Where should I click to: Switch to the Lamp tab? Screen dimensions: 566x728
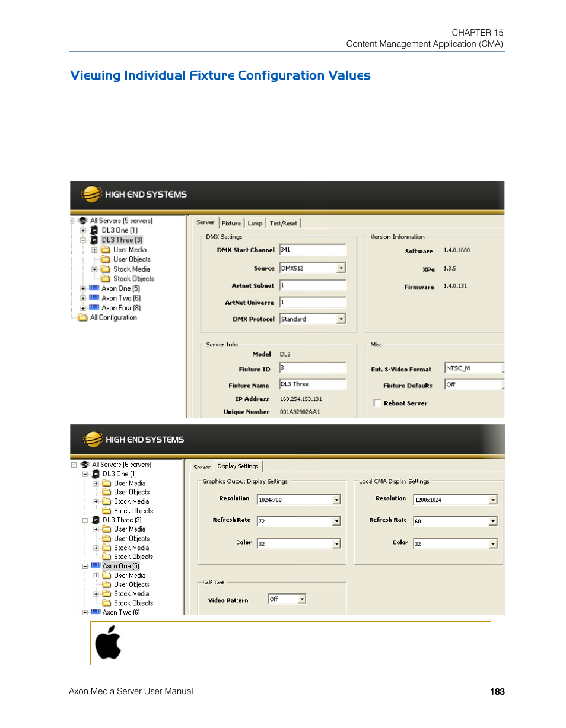pyautogui.click(x=255, y=223)
